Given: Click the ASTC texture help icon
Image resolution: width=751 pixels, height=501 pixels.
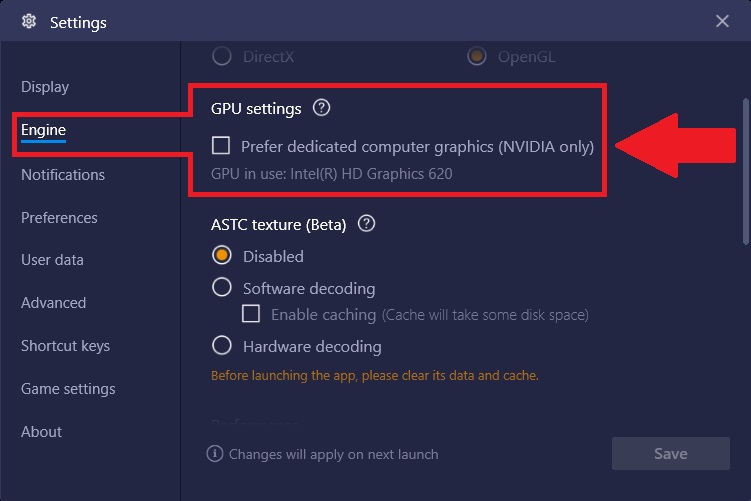Looking at the screenshot, I should tap(366, 224).
